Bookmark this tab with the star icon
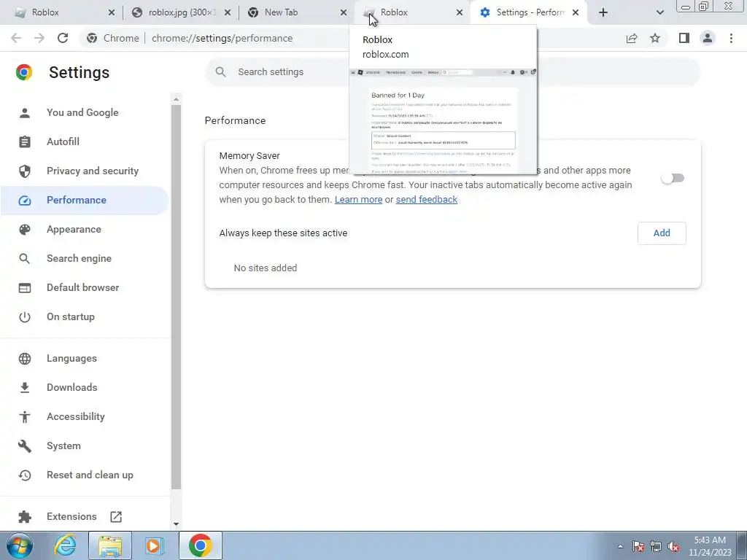 point(655,38)
